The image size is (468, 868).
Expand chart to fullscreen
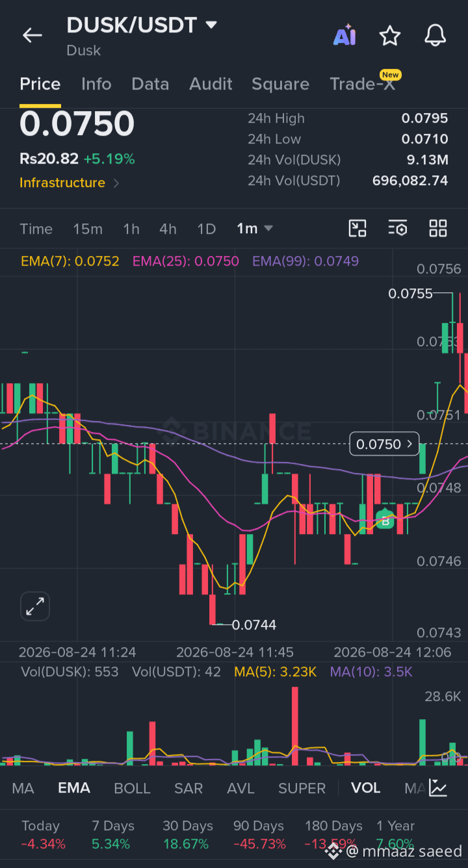[x=34, y=606]
